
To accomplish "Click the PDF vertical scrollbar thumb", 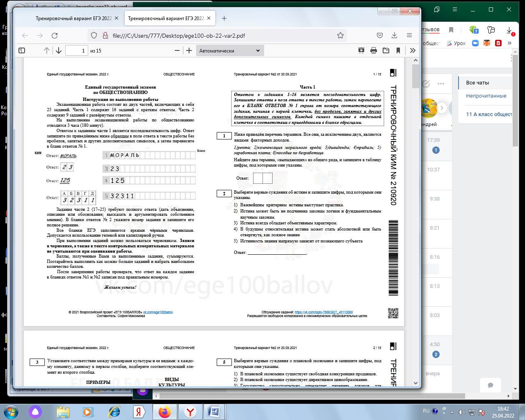I will (x=415, y=76).
